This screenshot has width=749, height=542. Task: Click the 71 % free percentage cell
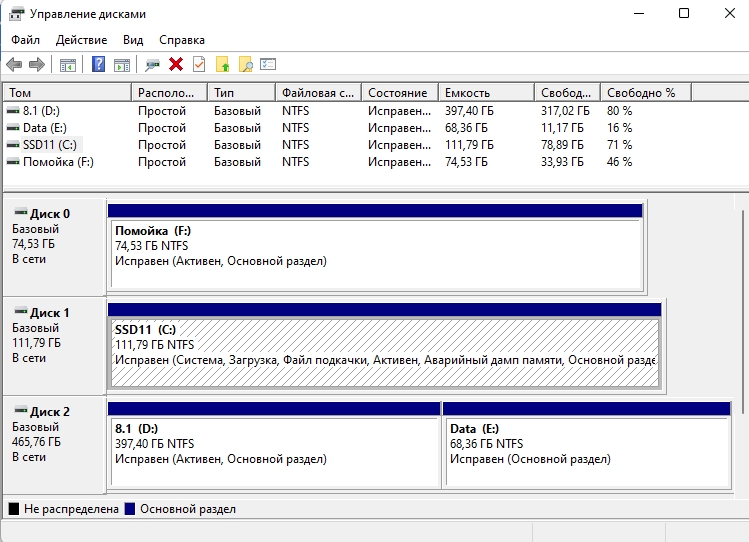(620, 145)
